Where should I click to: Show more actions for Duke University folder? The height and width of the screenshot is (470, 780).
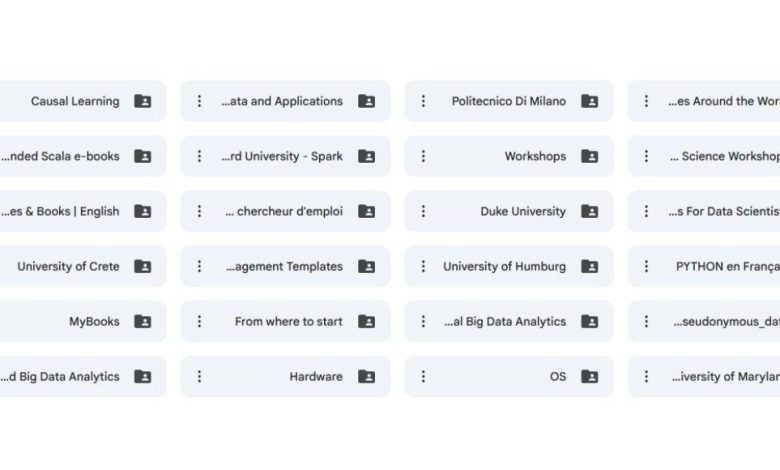[x=423, y=211]
